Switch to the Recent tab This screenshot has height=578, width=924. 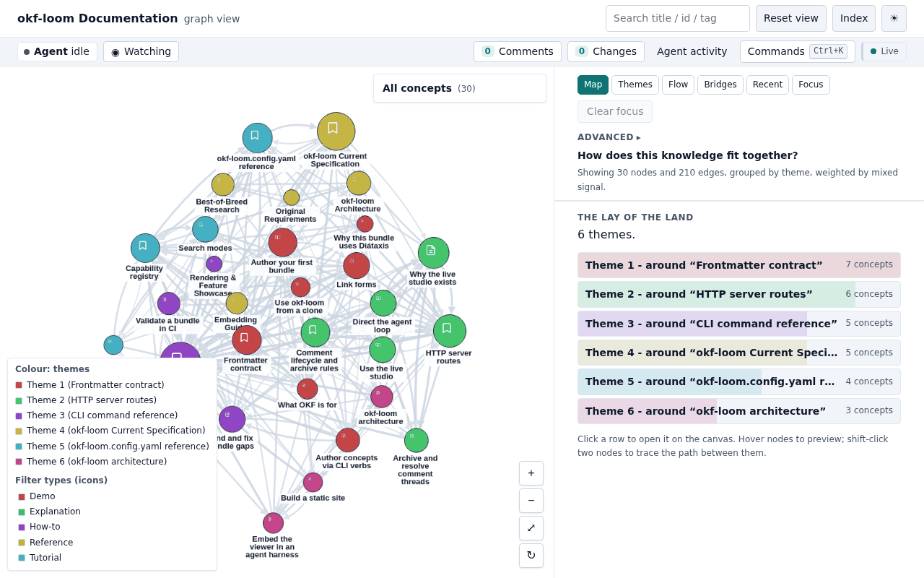point(767,85)
